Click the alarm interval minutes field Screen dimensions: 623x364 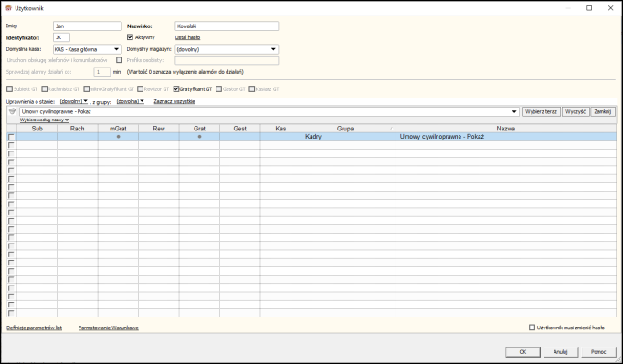101,72
